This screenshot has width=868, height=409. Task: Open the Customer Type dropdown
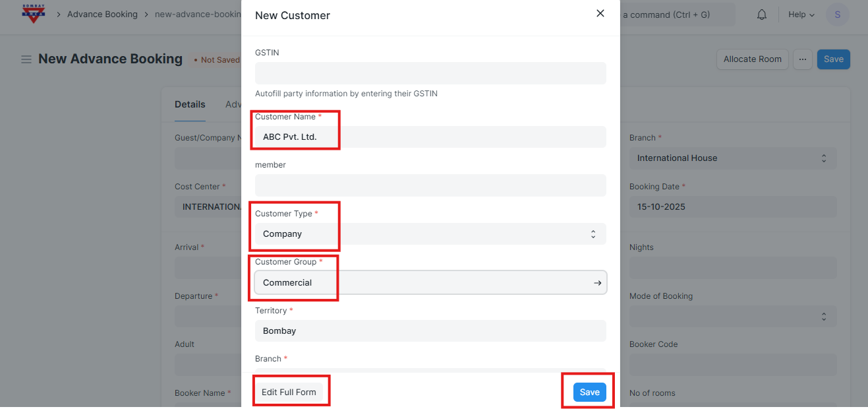click(430, 234)
